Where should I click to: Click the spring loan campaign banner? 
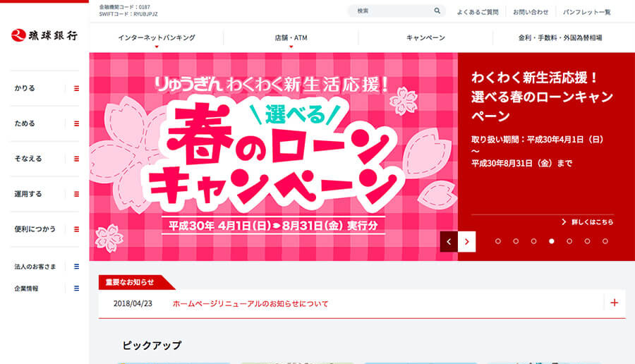point(273,157)
